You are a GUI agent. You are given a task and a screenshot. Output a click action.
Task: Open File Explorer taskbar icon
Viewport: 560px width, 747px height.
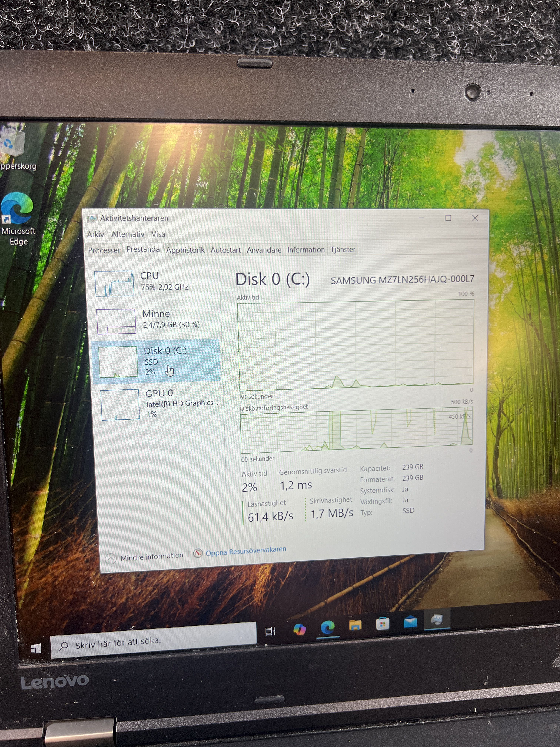coord(355,625)
